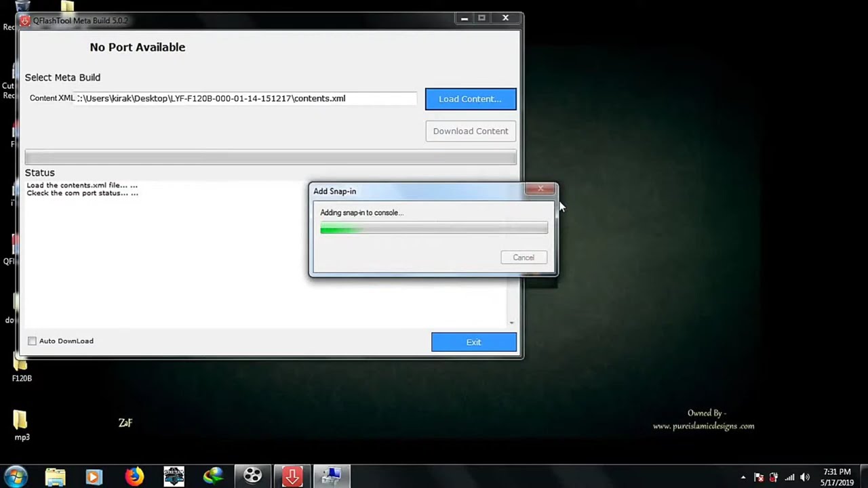
Task: Click the 'No Port Available' text
Action: click(138, 47)
